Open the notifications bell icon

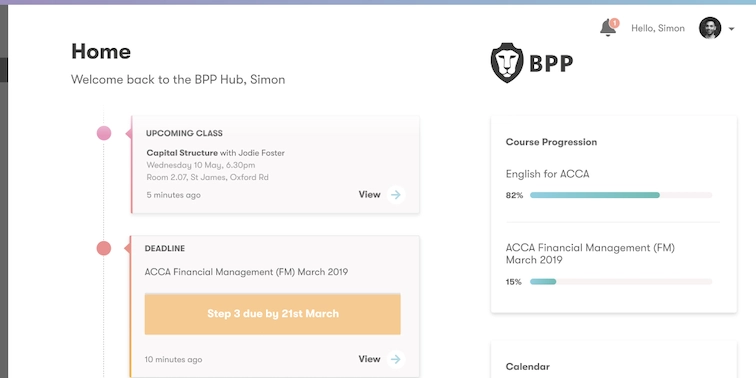[x=608, y=28]
